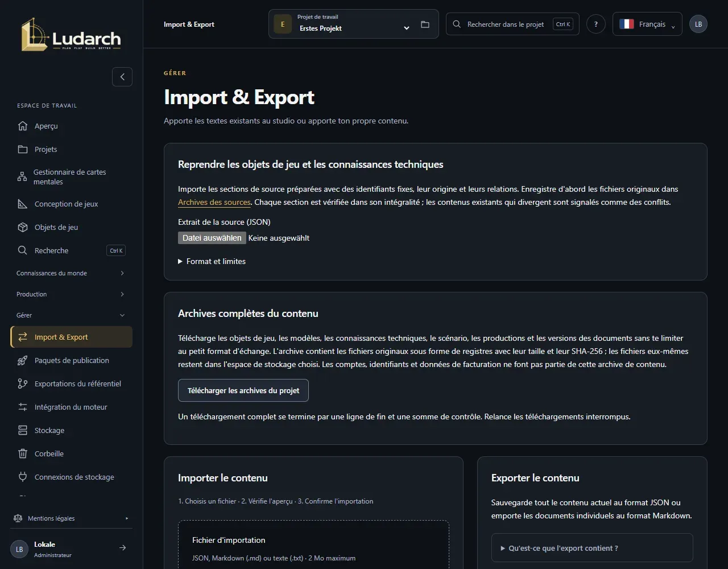Go to Paquets de publication
Screen dimensions: 728x569
pyautogui.click(x=72, y=360)
